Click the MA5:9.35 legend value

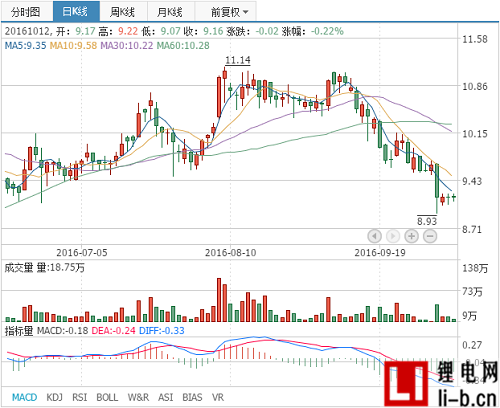(25, 45)
